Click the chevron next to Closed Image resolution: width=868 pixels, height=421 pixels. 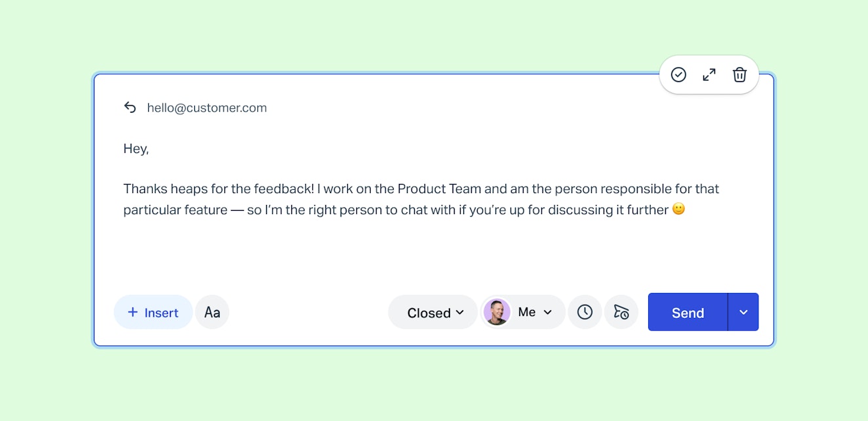[460, 313]
